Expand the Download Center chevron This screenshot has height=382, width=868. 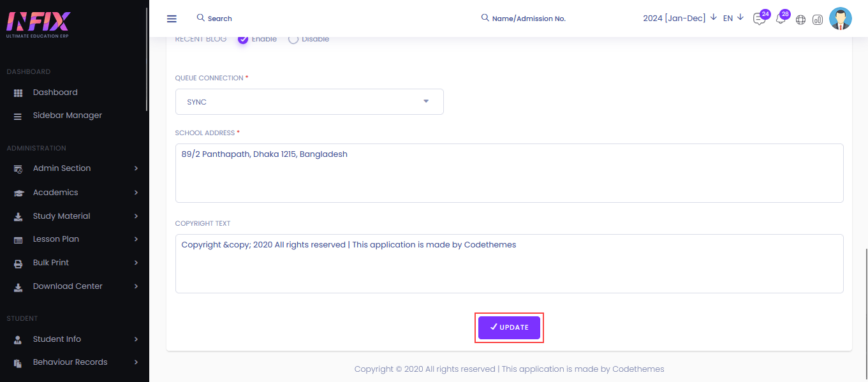pyautogui.click(x=136, y=286)
